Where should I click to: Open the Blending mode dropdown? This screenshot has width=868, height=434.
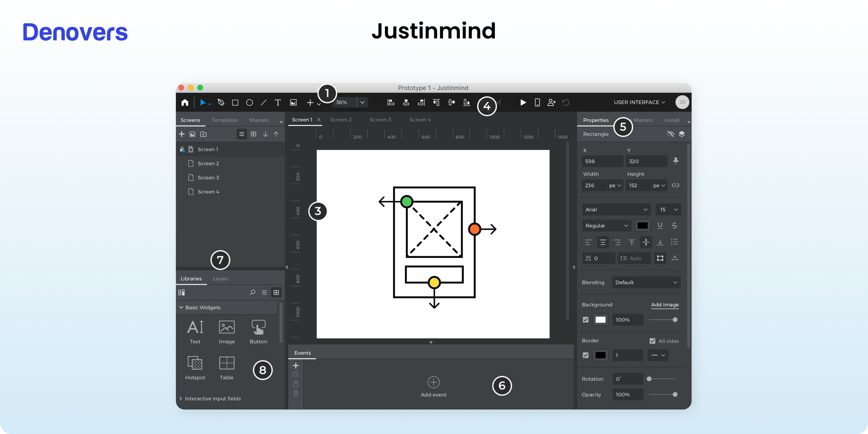click(646, 282)
